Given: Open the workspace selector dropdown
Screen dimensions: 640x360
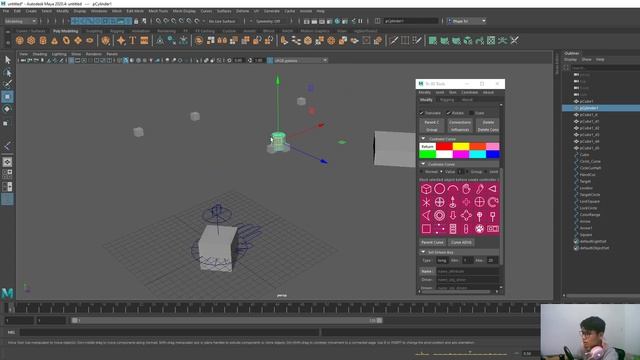Looking at the screenshot, I should click(x=467, y=21).
